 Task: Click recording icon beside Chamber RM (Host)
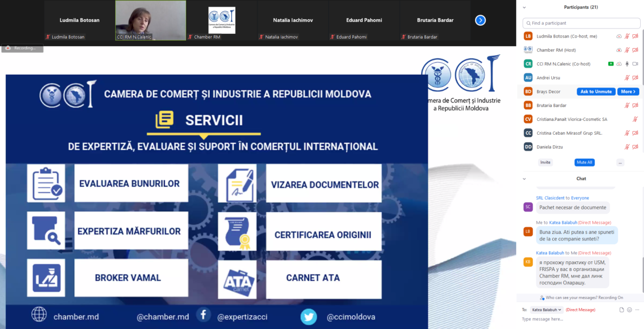[619, 50]
